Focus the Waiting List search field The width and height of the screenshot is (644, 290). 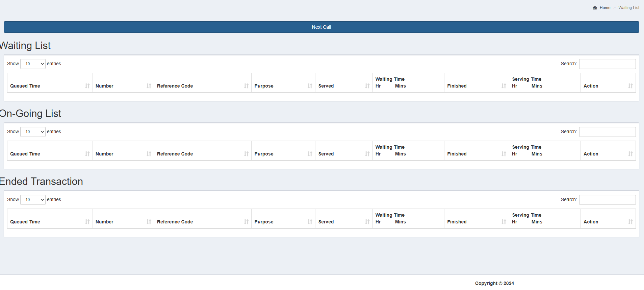607,64
